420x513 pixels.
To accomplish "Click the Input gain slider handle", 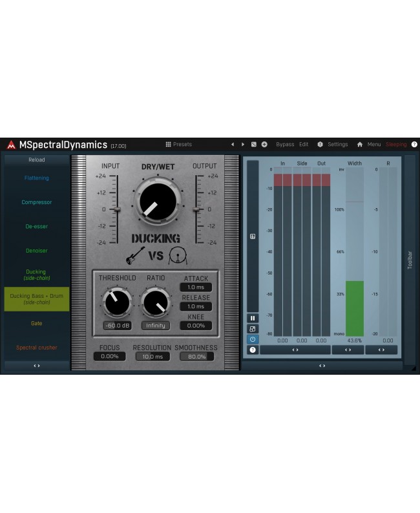I will click(117, 209).
